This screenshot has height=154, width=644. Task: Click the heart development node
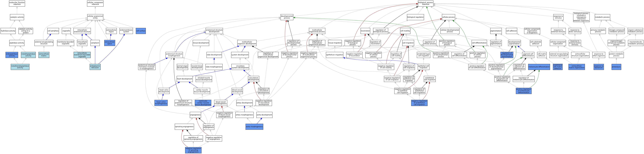(184, 79)
